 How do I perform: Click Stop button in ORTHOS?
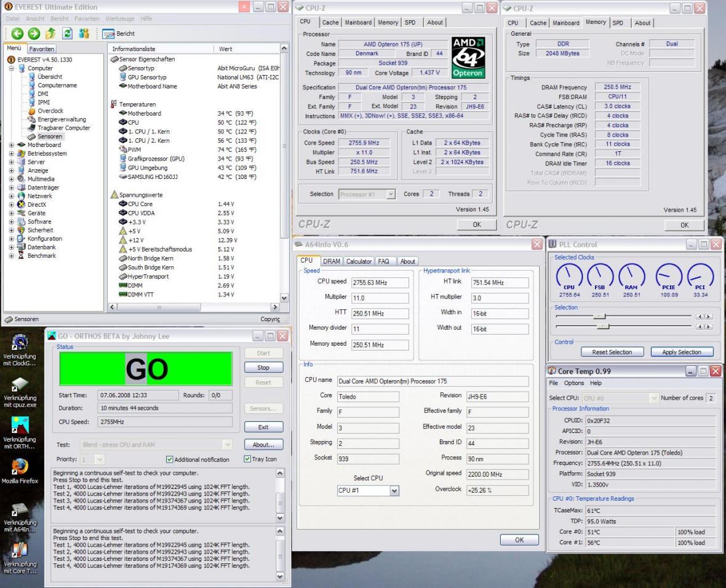(x=263, y=367)
